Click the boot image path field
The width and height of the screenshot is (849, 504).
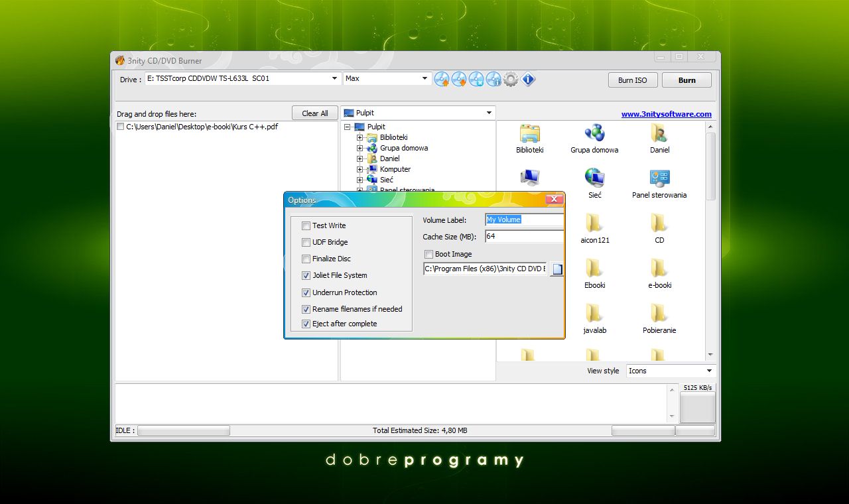[485, 269]
